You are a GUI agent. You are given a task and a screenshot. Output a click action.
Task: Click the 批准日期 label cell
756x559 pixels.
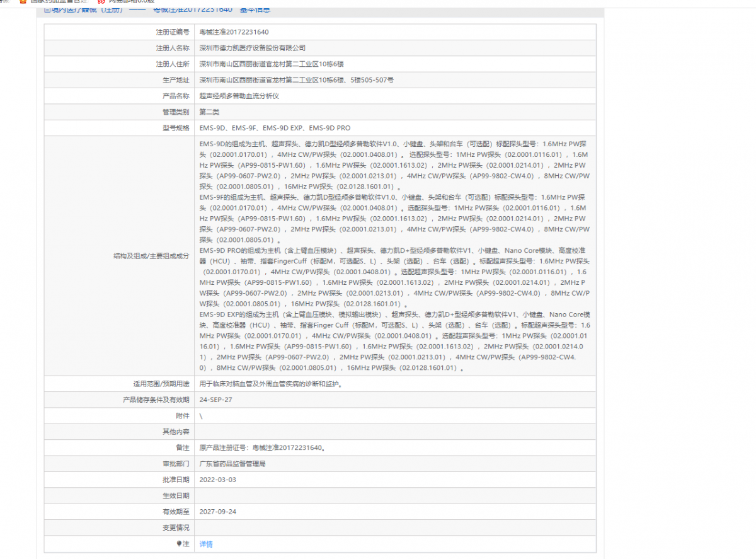click(119, 480)
